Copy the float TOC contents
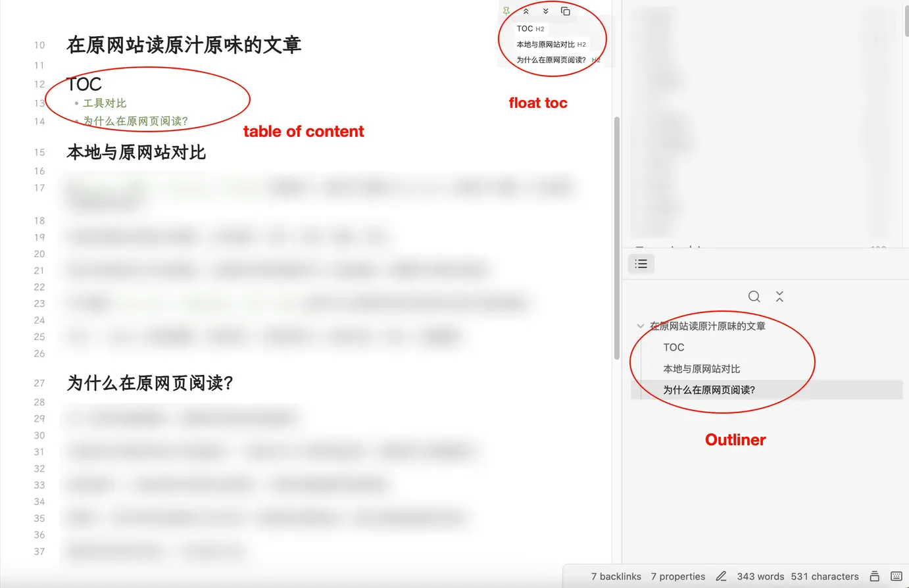Image resolution: width=909 pixels, height=588 pixels. click(565, 11)
